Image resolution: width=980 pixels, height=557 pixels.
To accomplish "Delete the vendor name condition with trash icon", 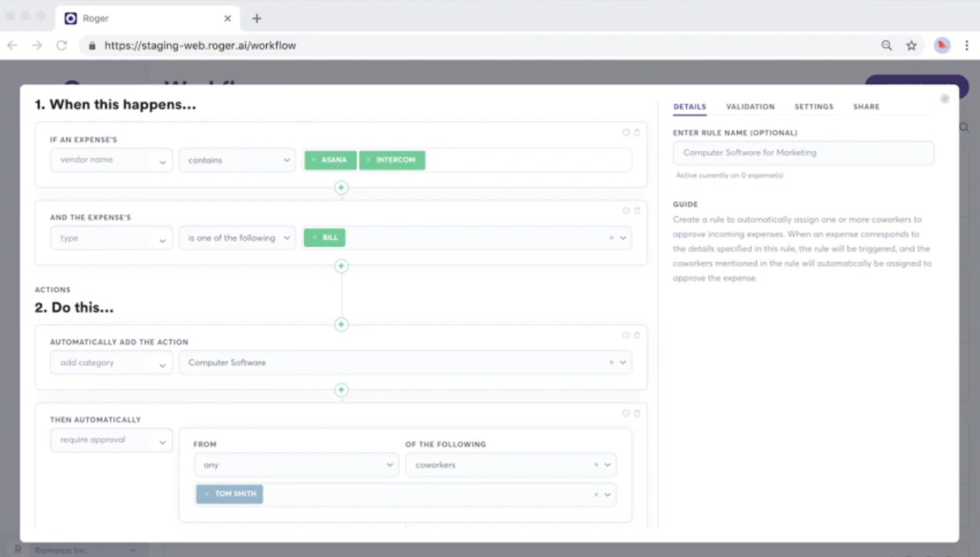I will pos(637,132).
